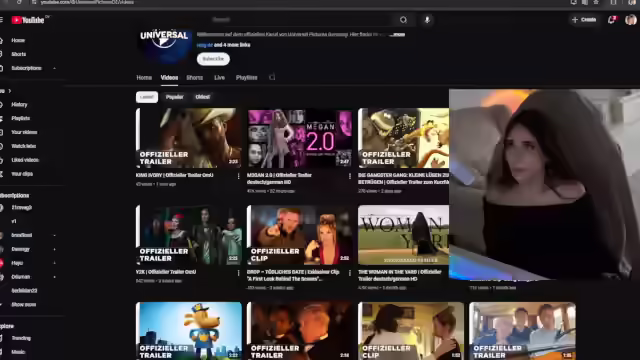
Task: Select the Popular filter chip
Action: [174, 97]
